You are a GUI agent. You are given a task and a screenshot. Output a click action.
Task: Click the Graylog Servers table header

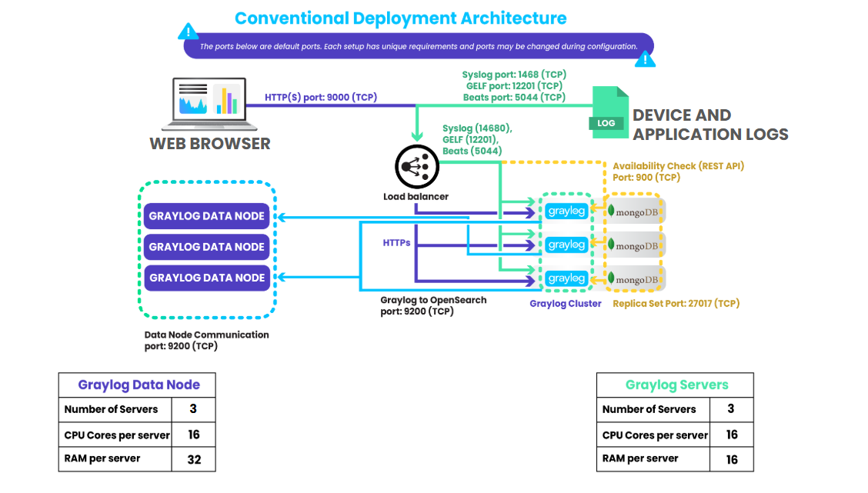(676, 385)
